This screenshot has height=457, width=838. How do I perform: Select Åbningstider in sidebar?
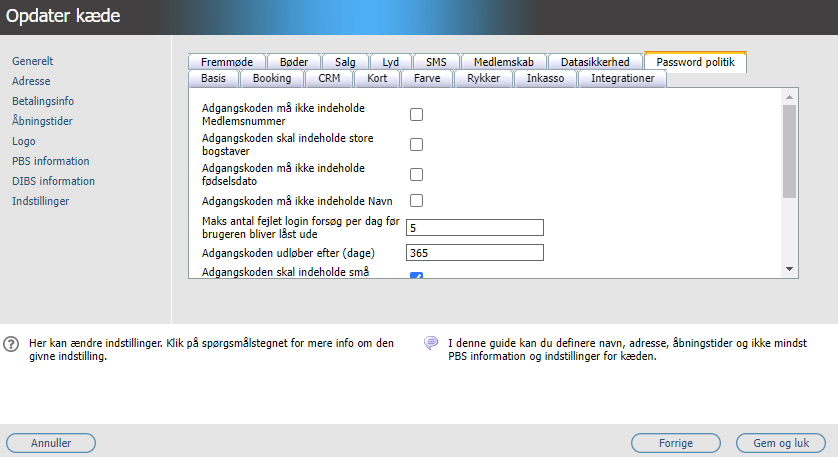[42, 121]
